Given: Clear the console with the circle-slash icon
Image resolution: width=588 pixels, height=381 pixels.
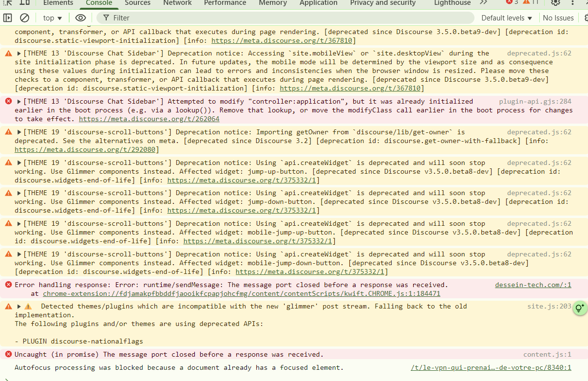Looking at the screenshot, I should [24, 18].
